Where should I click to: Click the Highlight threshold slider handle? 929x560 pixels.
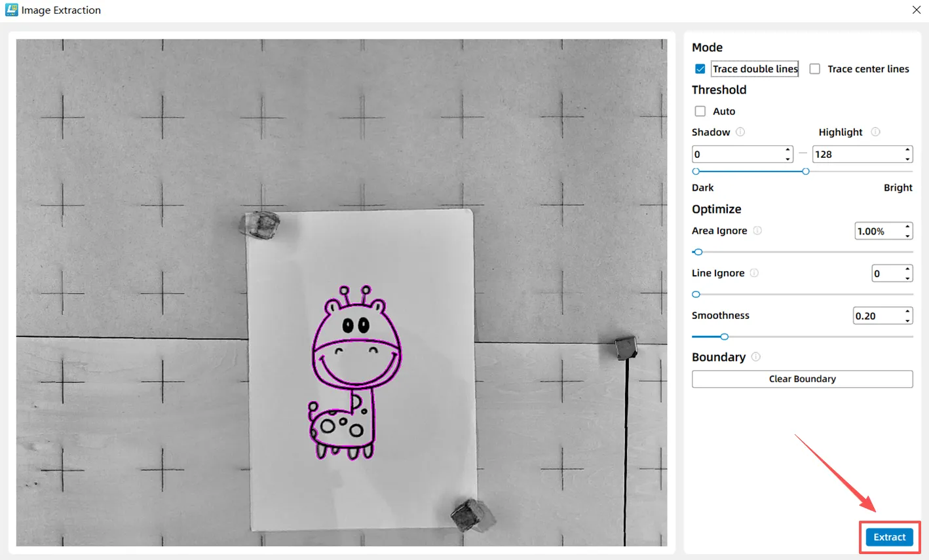(806, 172)
